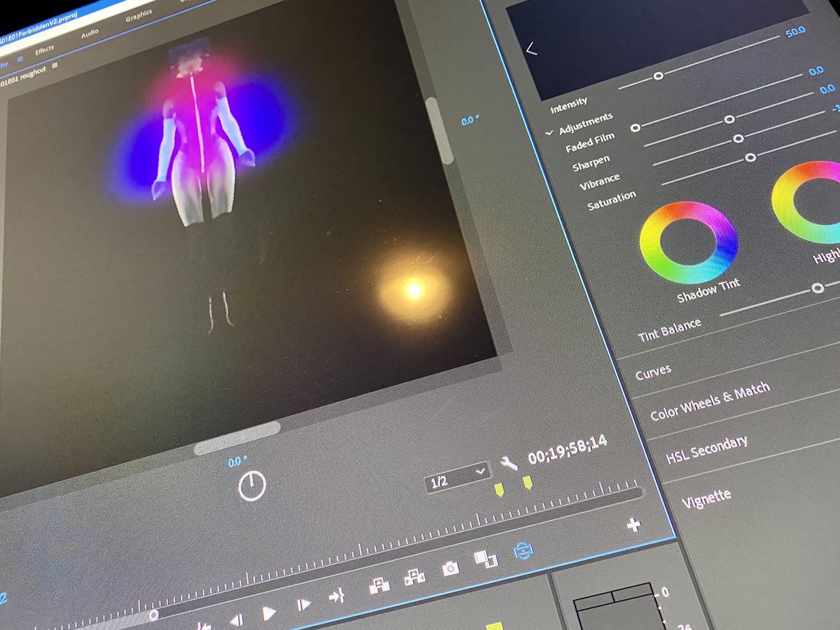
Task: Open the wrench settings menu
Action: [x=509, y=463]
